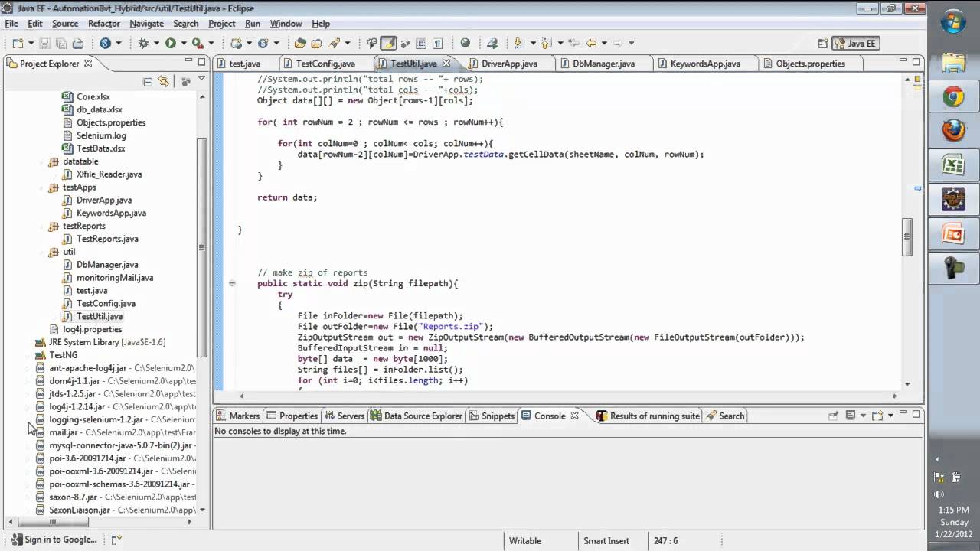
Task: Open Console display selected console dropdown
Action: pyautogui.click(x=863, y=416)
